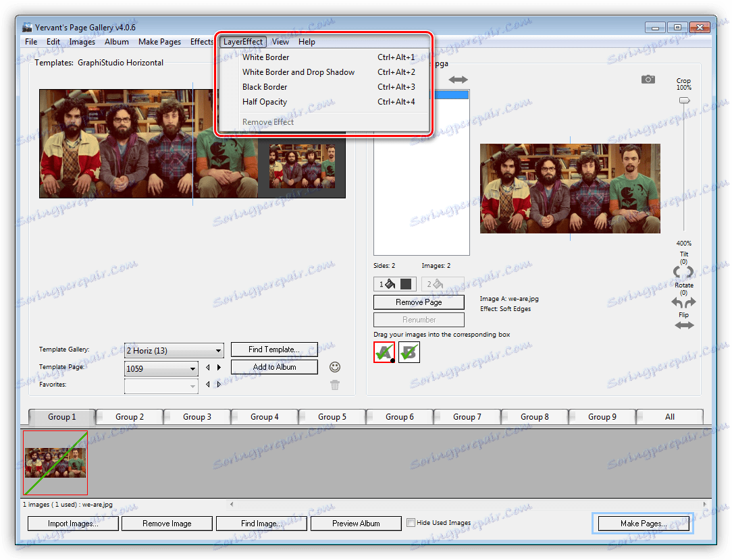Image resolution: width=732 pixels, height=560 pixels.
Task: Go to previous Template Page arrow
Action: coord(208,368)
